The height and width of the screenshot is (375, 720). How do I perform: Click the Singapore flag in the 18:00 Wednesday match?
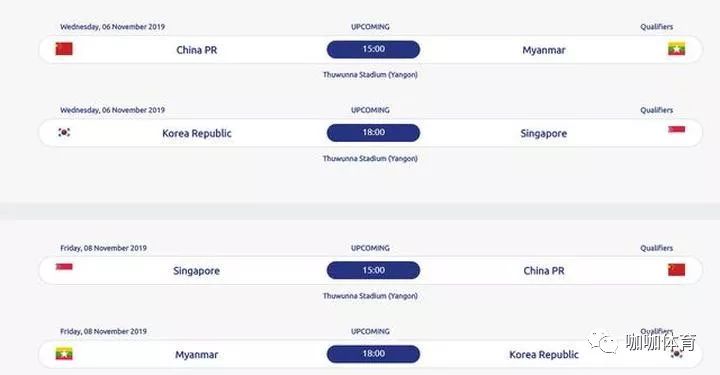[676, 129]
